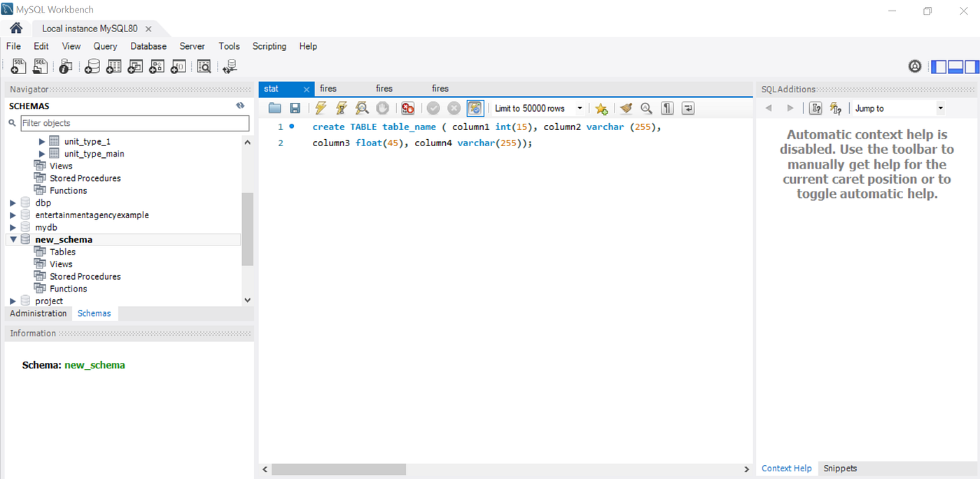Execute statement under cursor icon
This screenshot has width=980, height=479.
341,108
